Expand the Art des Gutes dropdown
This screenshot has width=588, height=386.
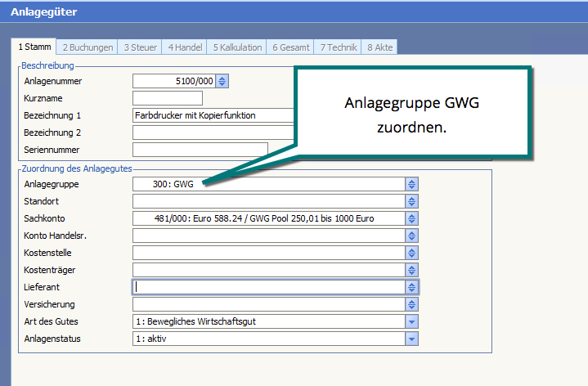click(x=412, y=321)
